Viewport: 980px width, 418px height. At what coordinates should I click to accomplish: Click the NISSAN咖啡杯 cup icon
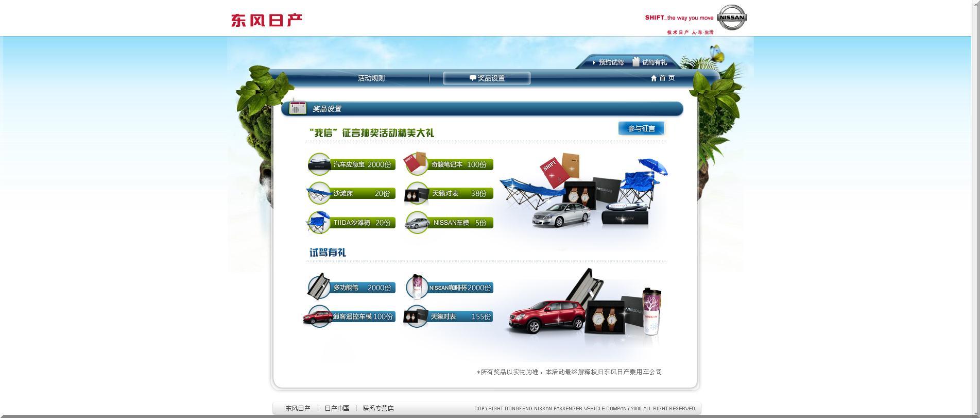pyautogui.click(x=417, y=287)
